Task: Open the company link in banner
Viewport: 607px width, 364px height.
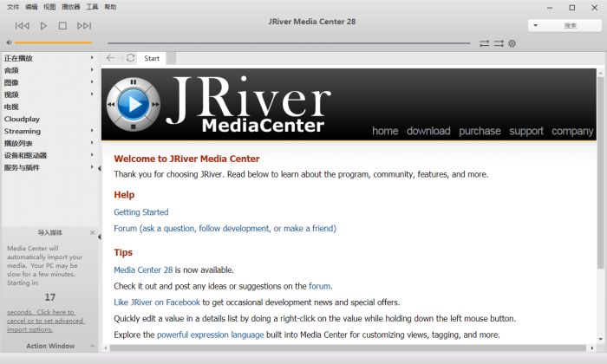Action: [572, 131]
